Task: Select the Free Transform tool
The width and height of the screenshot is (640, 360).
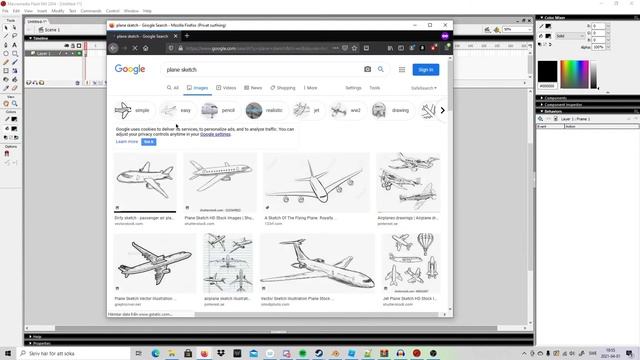Action: pos(6,71)
